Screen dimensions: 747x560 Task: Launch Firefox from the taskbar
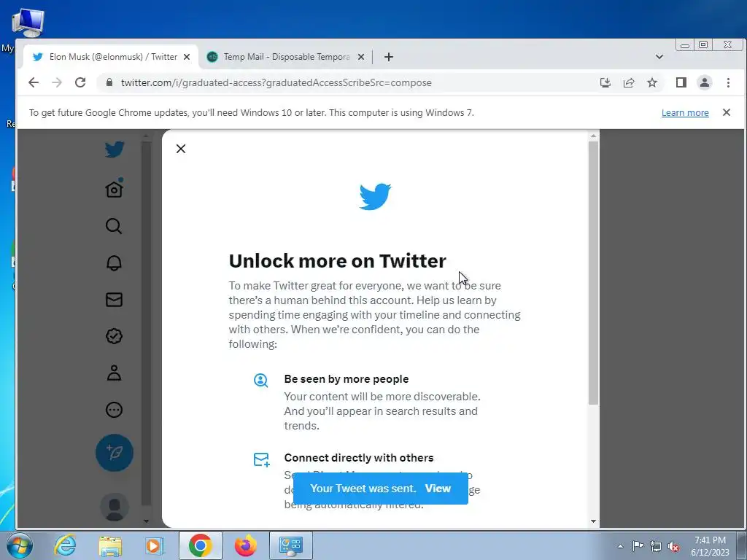[x=245, y=545]
